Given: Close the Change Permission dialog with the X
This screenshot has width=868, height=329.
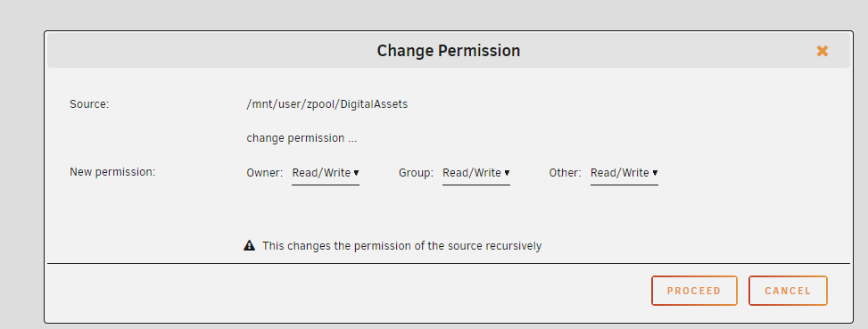Looking at the screenshot, I should click(x=822, y=51).
